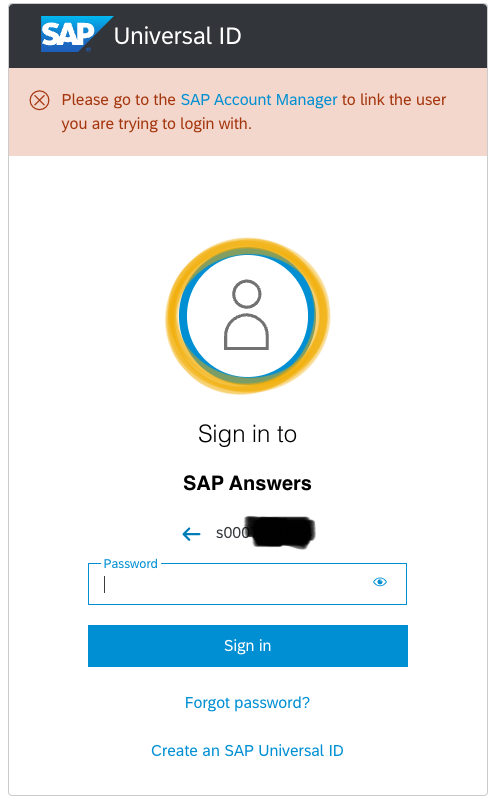Open Create an SAP Universal ID link
The width and height of the screenshot is (496, 805).
click(247, 750)
